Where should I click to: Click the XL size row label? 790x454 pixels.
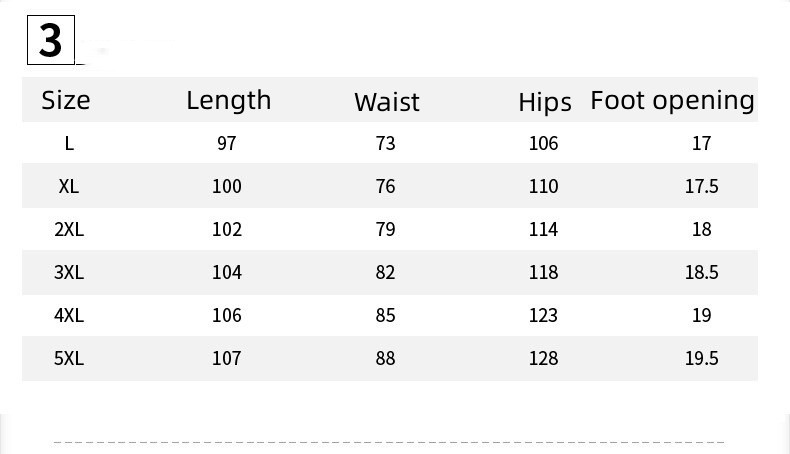click(x=69, y=186)
